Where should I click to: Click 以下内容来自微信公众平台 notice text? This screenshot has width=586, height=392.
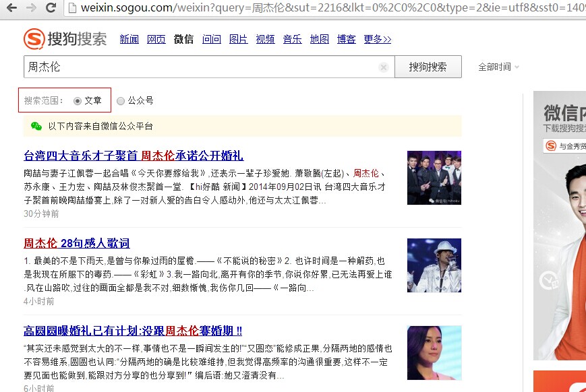100,126
